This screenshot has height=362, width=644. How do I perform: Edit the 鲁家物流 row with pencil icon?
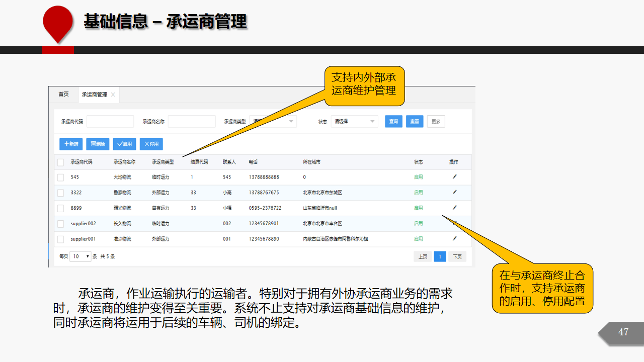tap(454, 192)
